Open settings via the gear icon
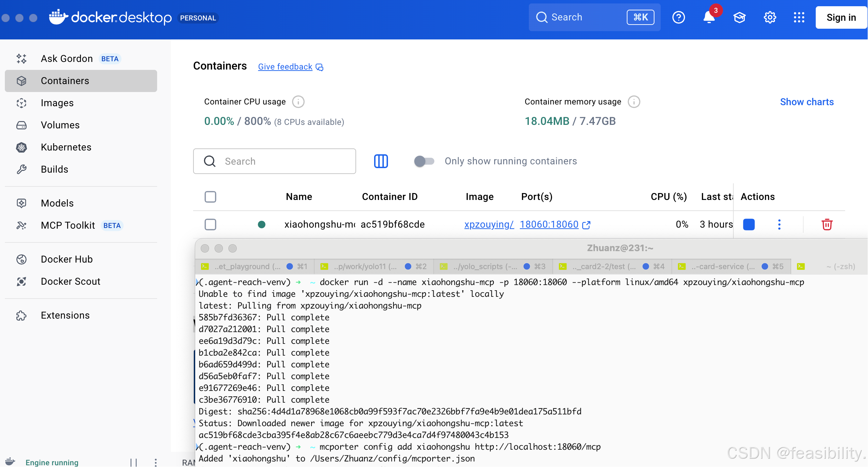Screen dimensions: 868x467 pos(770,17)
